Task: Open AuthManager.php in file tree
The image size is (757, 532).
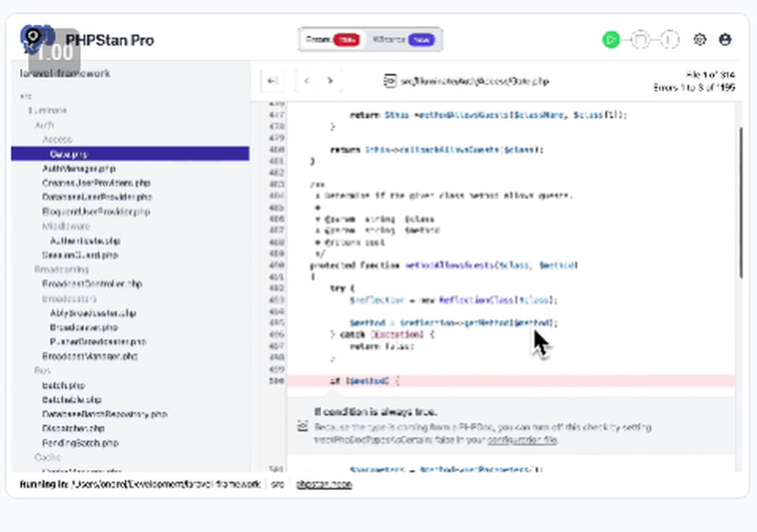Action: click(79, 169)
